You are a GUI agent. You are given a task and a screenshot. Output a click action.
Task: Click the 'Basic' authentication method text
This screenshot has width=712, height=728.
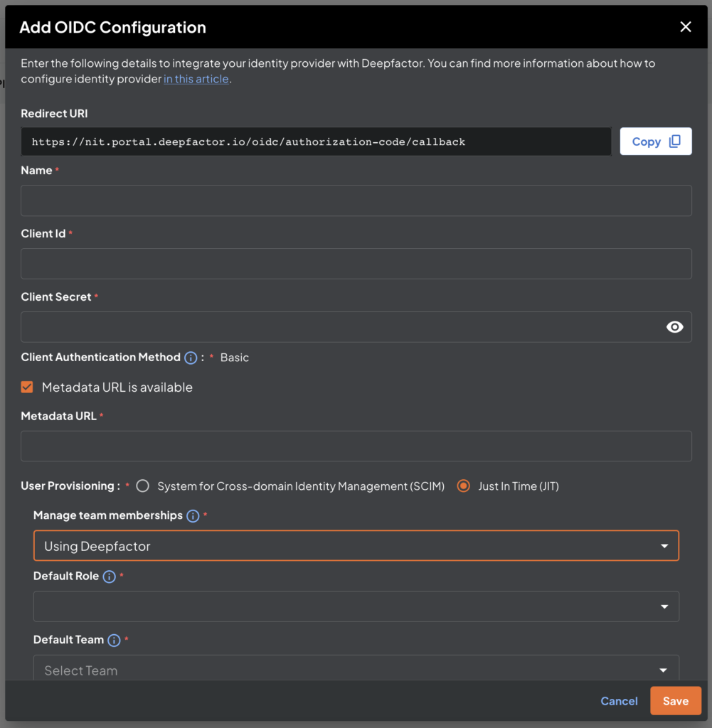235,358
